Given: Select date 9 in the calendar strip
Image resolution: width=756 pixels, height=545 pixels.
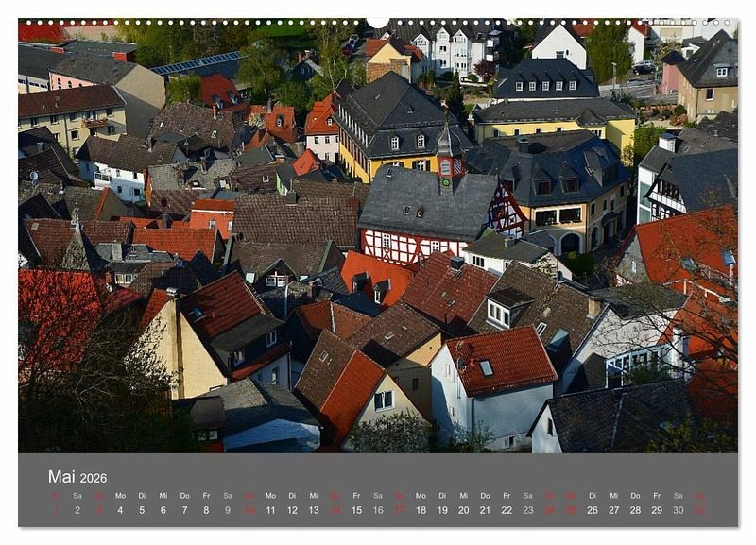Looking at the screenshot, I should pos(228,510).
